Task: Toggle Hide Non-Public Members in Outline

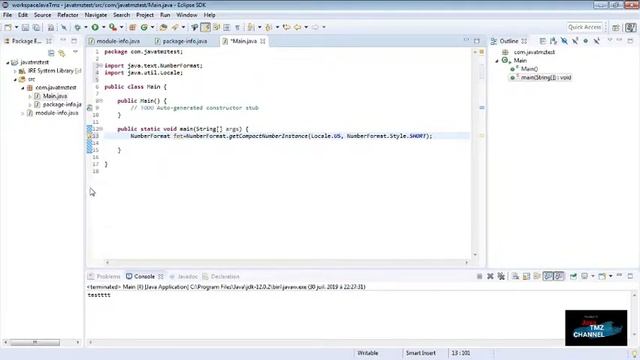Action: pos(586,41)
